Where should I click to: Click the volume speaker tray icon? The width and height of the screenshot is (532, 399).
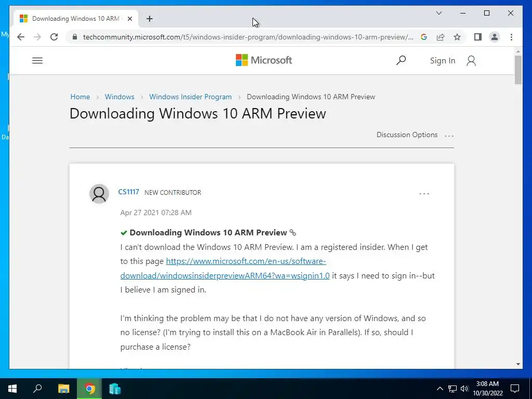464,389
